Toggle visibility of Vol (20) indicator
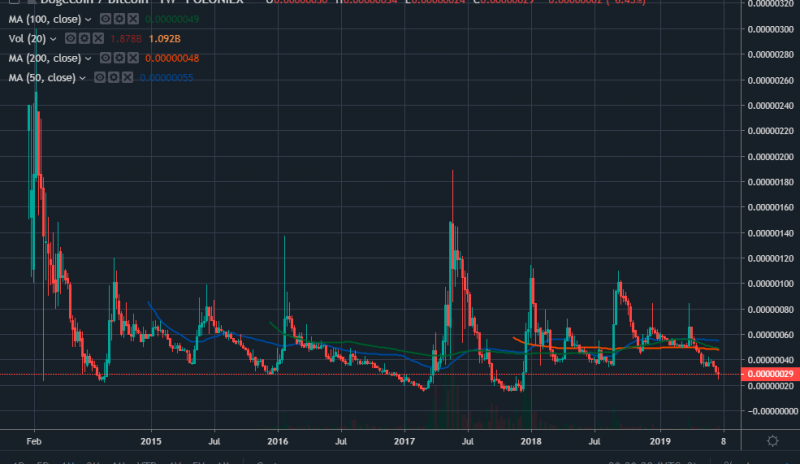800x464 pixels. 70,38
